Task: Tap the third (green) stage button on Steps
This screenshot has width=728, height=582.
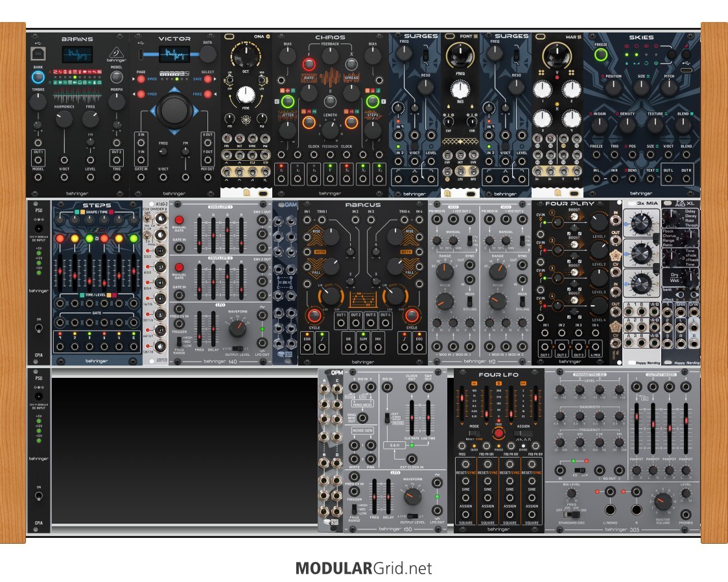Action: [x=89, y=239]
